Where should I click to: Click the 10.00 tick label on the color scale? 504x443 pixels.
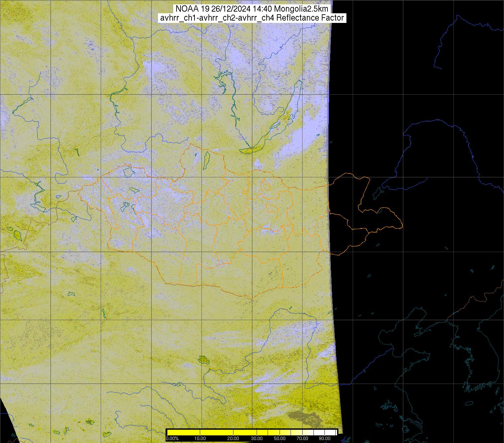pyautogui.click(x=200, y=438)
